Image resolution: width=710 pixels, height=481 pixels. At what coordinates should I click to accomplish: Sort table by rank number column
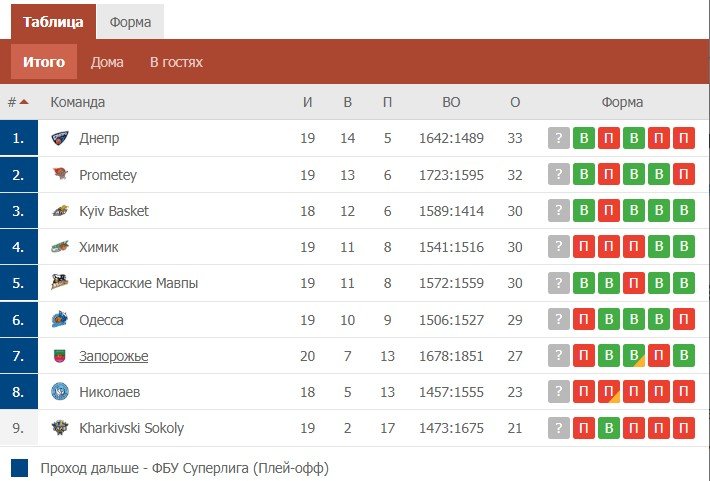17,102
